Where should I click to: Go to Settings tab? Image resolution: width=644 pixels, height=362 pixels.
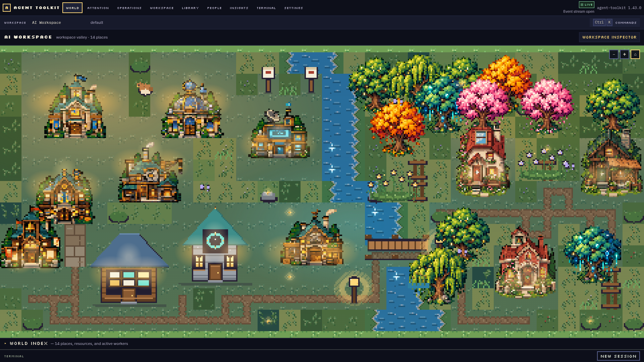click(x=293, y=8)
